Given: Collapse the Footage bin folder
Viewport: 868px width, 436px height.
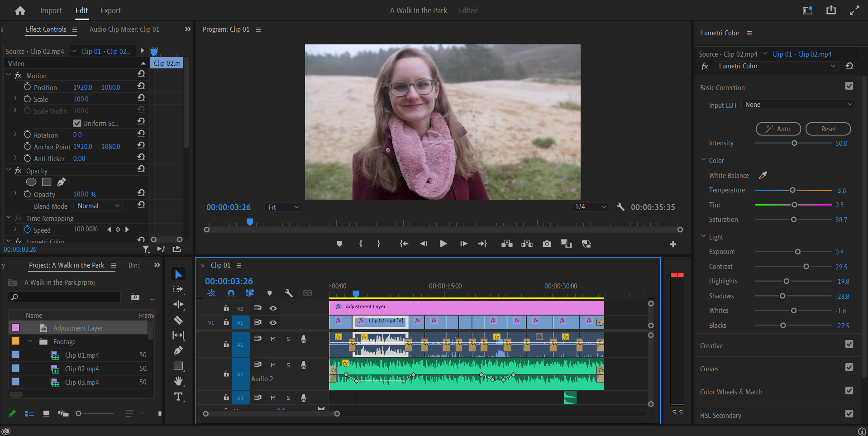Looking at the screenshot, I should 30,341.
